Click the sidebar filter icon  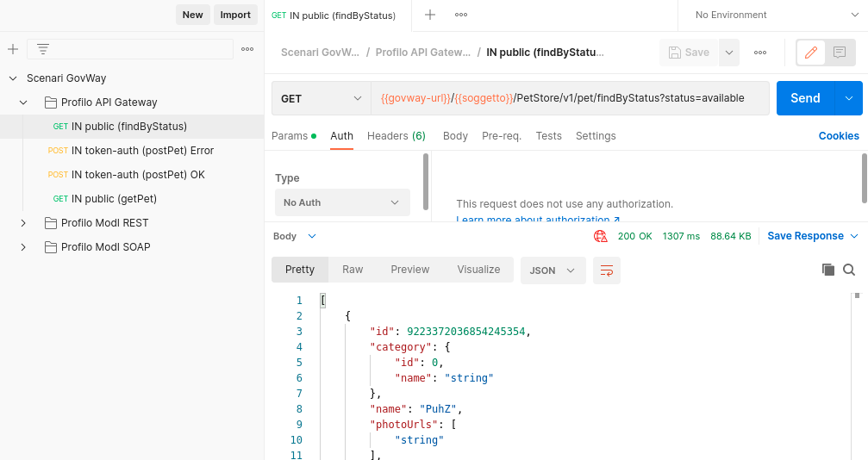tap(43, 49)
